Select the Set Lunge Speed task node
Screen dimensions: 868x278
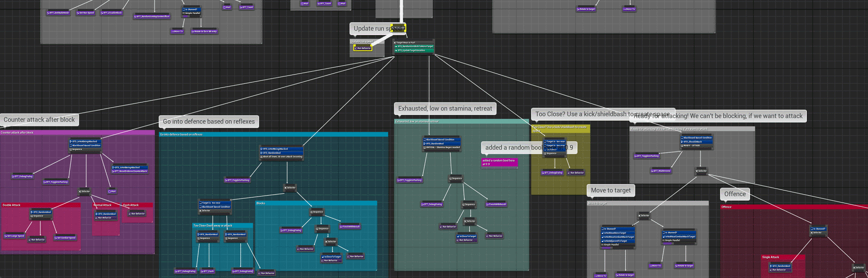coord(15,236)
